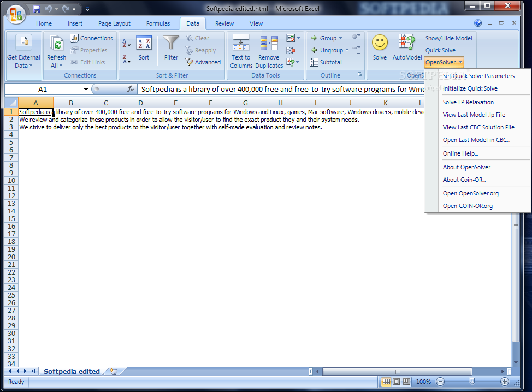Switch to the Insert tab

point(75,23)
